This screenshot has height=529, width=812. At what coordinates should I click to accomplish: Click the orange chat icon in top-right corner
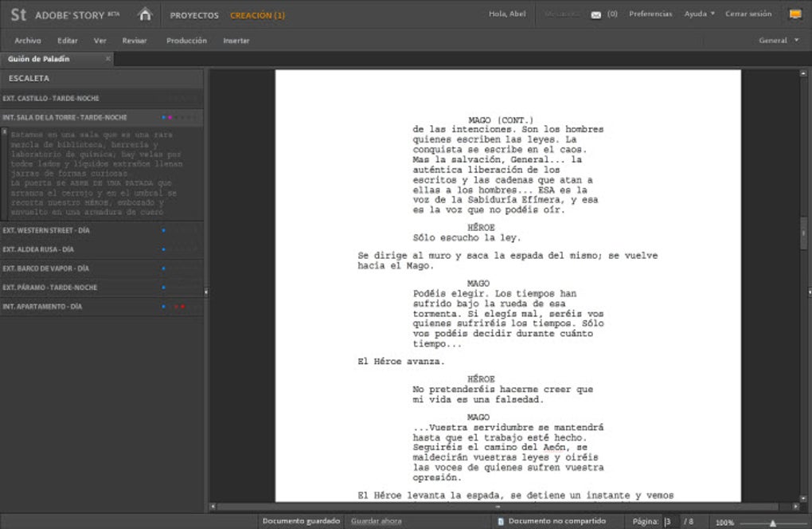[x=794, y=14]
